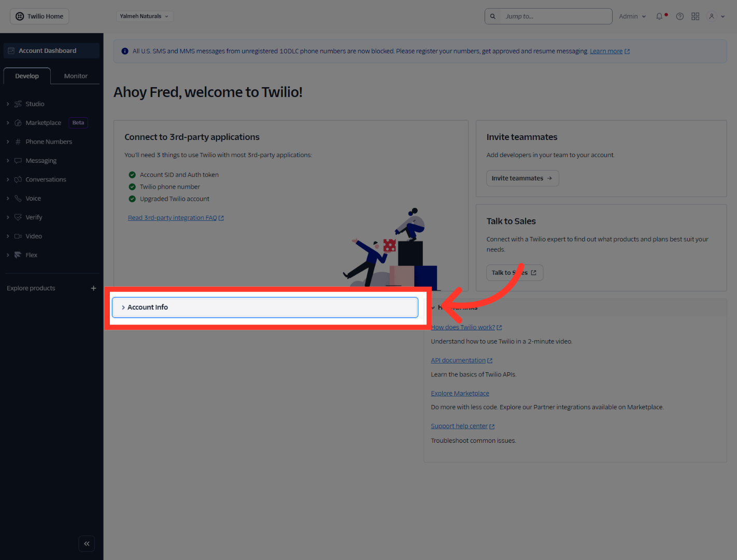This screenshot has width=737, height=560.
Task: Open the help question mark icon
Action: click(x=680, y=17)
